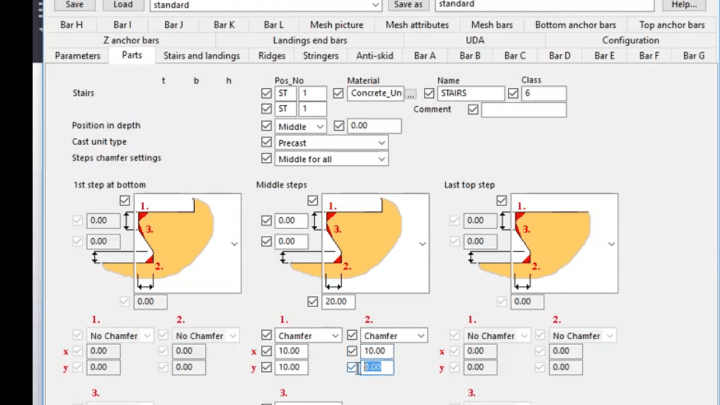Viewport: 720px width, 405px height.
Task: Click the Position in depth offset 0.00 field
Action: (374, 126)
